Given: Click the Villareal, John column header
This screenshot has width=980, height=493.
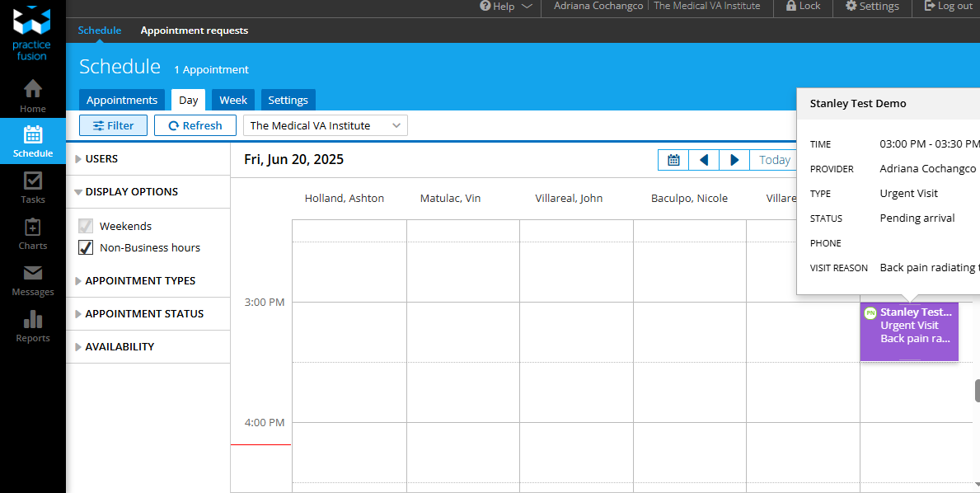Looking at the screenshot, I should click(569, 198).
